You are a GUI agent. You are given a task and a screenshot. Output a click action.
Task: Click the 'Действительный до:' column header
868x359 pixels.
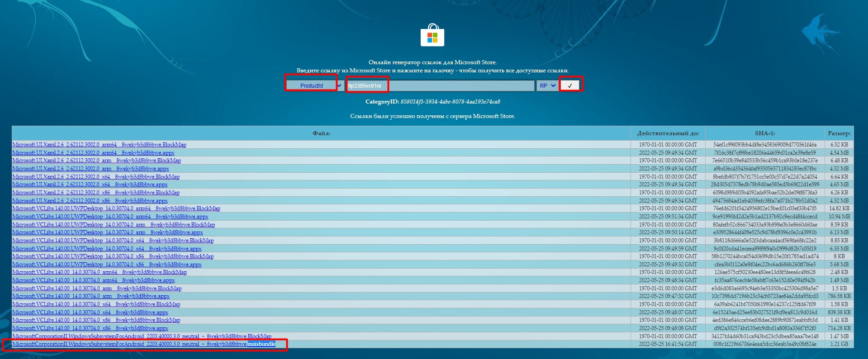[668, 133]
